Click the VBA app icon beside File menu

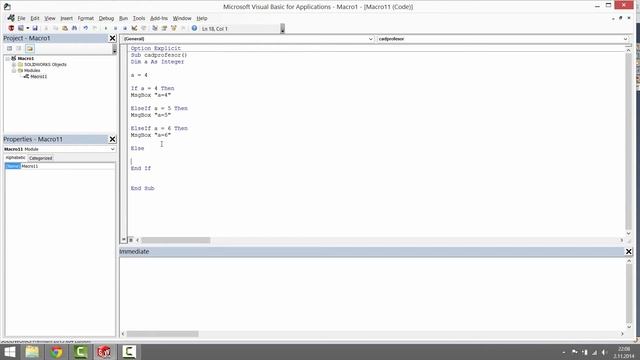click(x=11, y=18)
